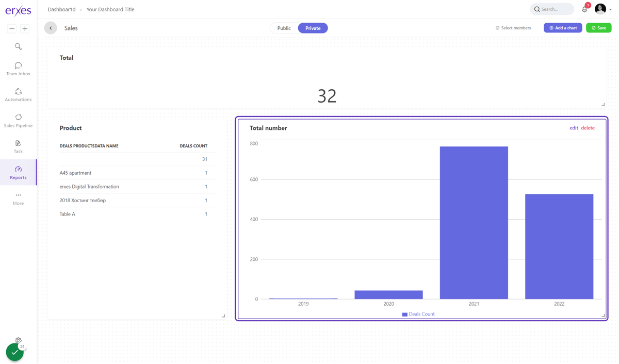Open search from the sidebar magnifier icon
This screenshot has width=619, height=364.
click(18, 46)
